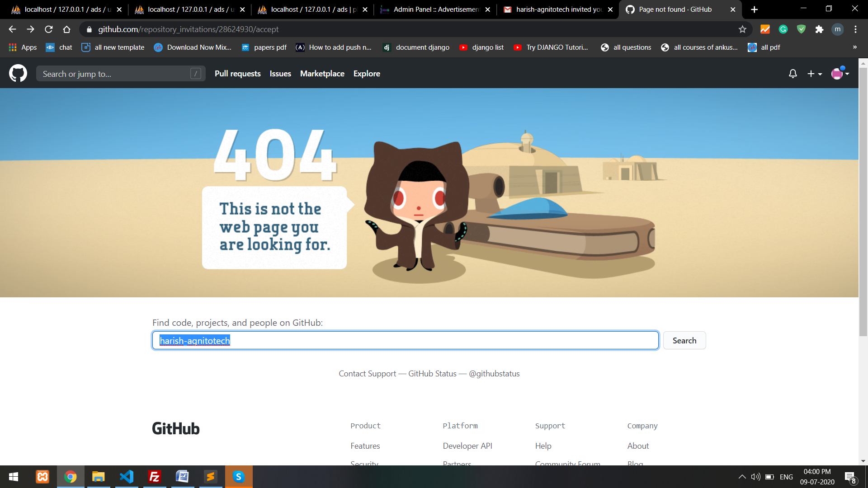Screen dimensions: 868x488
Task: Open About footer link
Action: point(638,446)
